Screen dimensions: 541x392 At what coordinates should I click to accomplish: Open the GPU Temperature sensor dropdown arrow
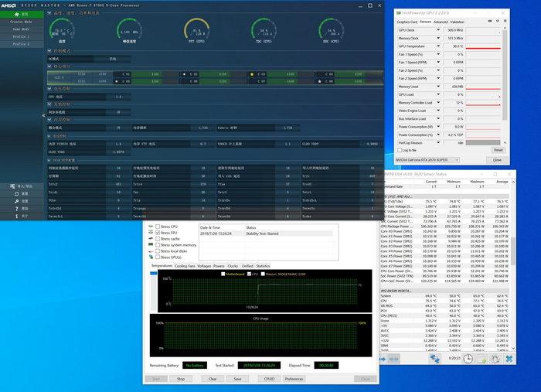point(438,46)
